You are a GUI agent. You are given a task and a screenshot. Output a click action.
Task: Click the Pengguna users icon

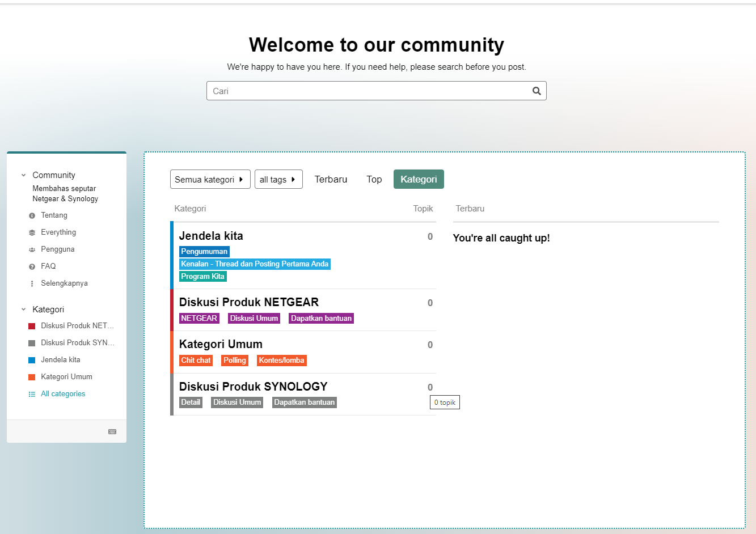(x=32, y=249)
